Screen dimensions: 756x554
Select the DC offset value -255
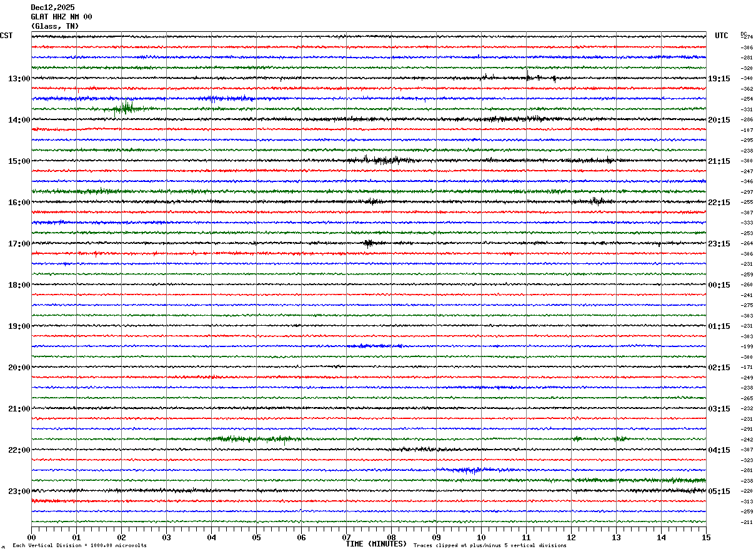click(747, 203)
